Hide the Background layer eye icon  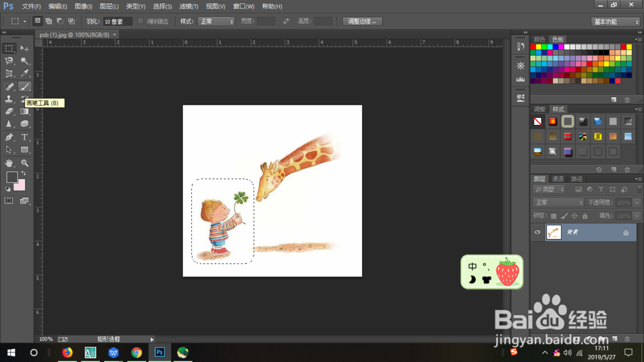(x=537, y=232)
